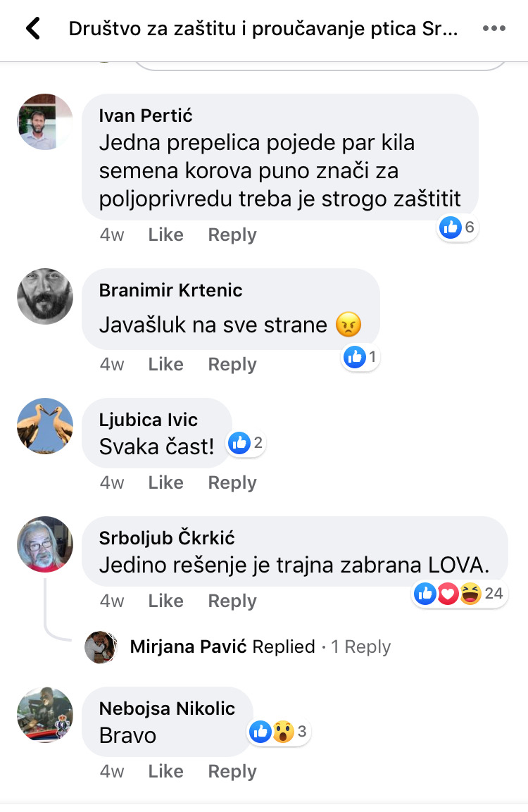This screenshot has height=812, width=528.
Task: Open reaction count on Branimir Krtenic's comment
Action: [x=361, y=357]
